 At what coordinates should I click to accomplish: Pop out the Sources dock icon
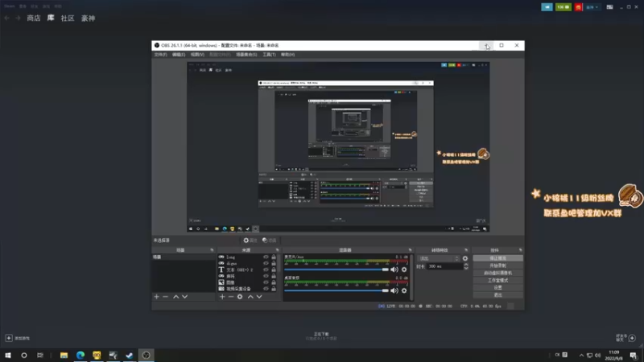point(277,250)
